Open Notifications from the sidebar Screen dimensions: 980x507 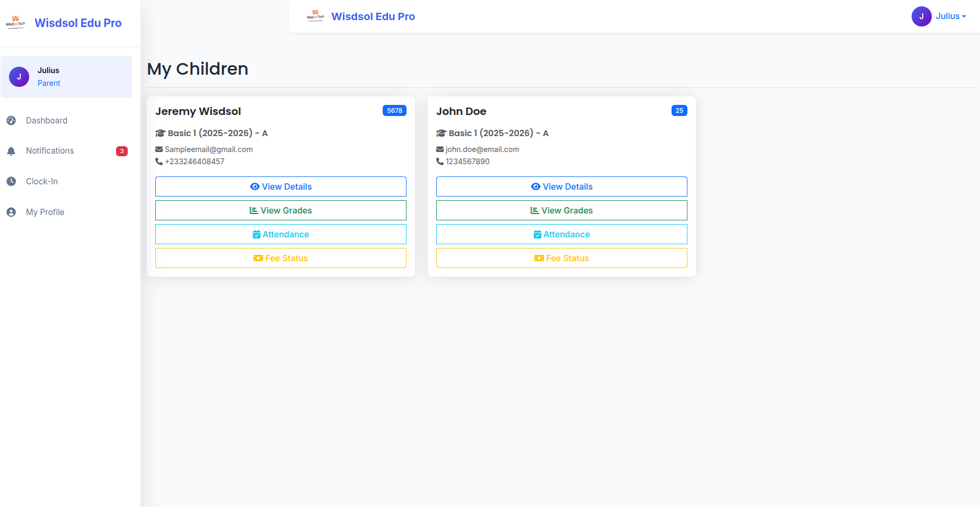coord(49,150)
